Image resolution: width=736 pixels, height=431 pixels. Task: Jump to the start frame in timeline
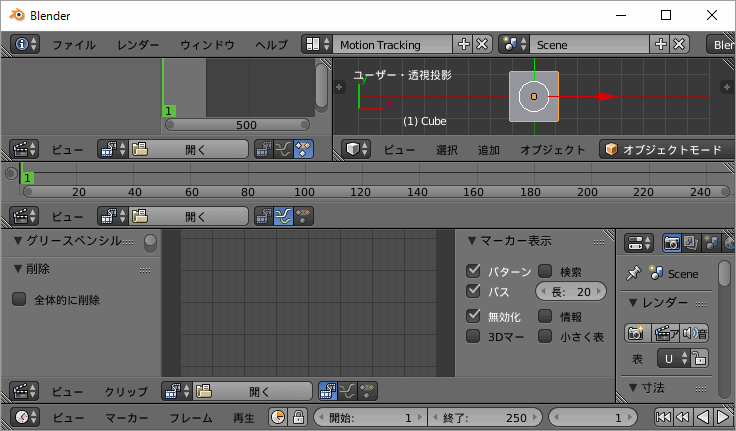coord(663,417)
